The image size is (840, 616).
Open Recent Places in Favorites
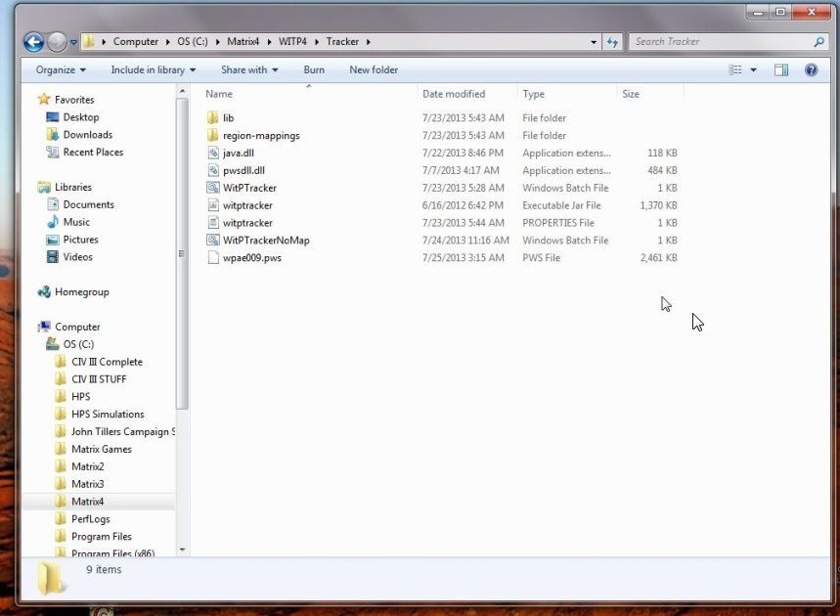(x=93, y=153)
